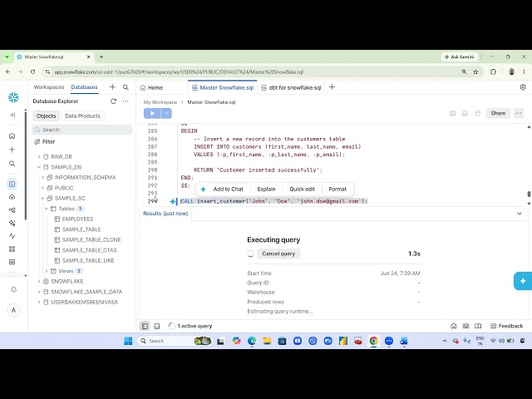Reload the browser page
The image size is (532, 399).
tap(33, 72)
